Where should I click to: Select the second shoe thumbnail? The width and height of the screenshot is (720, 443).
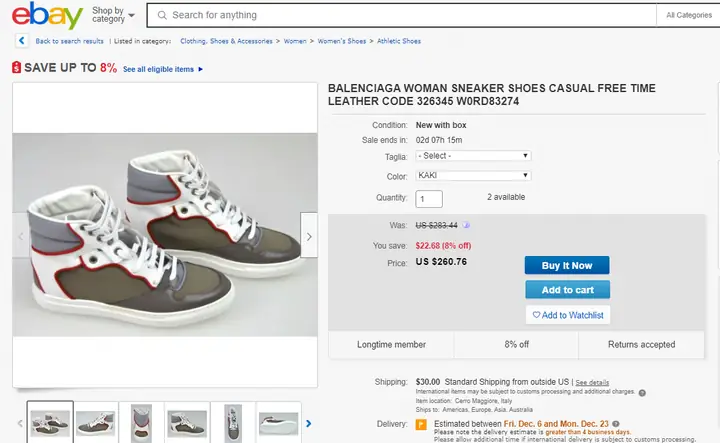(x=96, y=423)
